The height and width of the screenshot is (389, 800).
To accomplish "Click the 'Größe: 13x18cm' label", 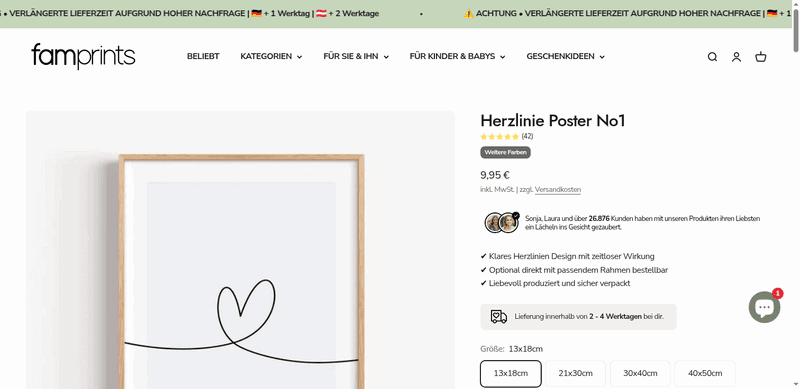I will point(512,349).
